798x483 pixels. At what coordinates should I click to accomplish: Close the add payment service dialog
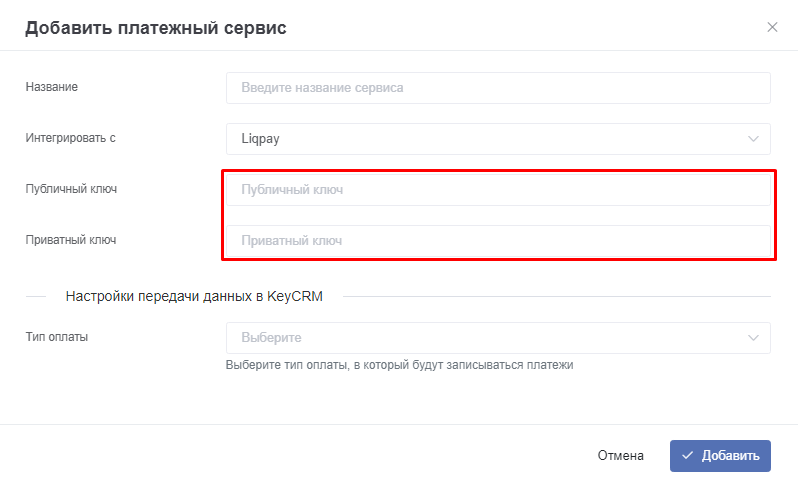tap(772, 27)
